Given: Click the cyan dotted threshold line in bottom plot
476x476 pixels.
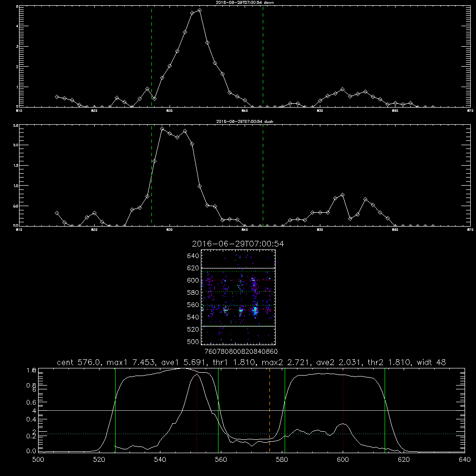Looking at the screenshot, I should click(x=251, y=434).
